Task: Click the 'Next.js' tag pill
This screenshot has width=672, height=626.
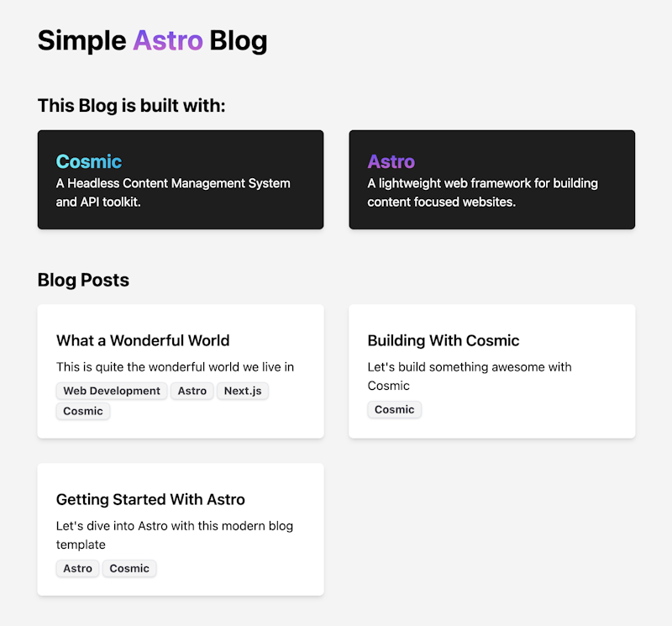Action: coord(242,391)
